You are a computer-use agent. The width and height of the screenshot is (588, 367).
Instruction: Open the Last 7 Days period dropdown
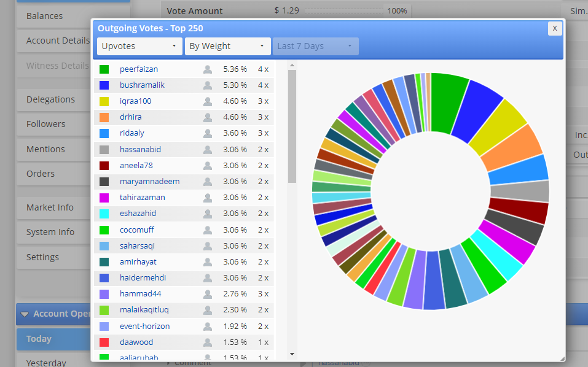315,46
